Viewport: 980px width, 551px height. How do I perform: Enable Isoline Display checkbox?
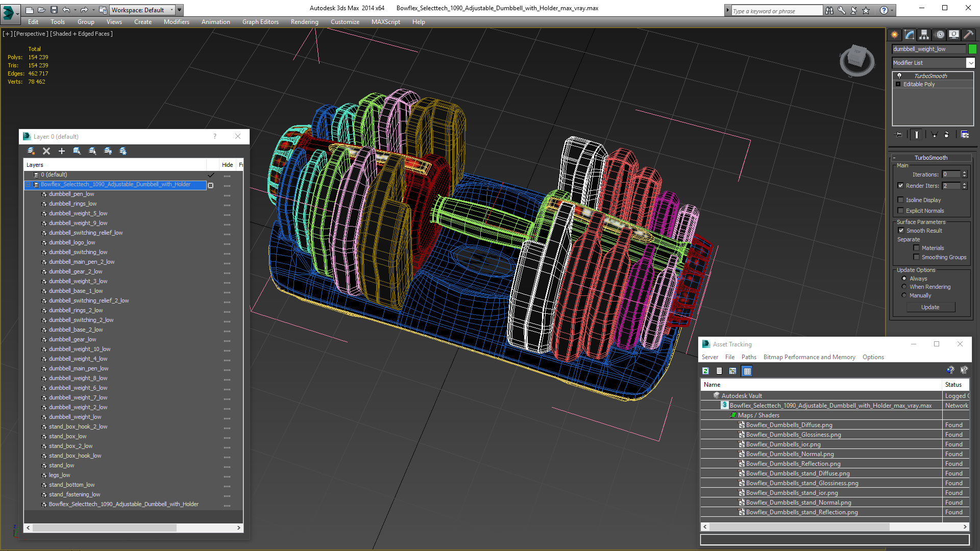click(901, 200)
